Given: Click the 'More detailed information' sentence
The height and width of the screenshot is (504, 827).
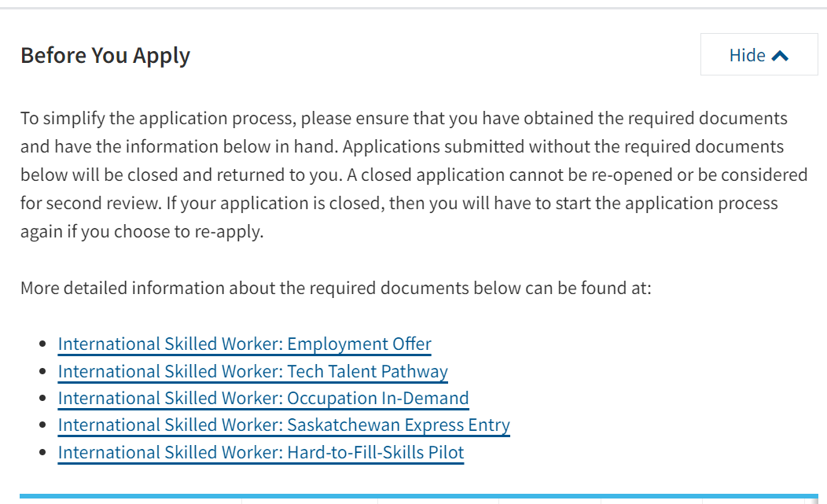Looking at the screenshot, I should click(336, 288).
